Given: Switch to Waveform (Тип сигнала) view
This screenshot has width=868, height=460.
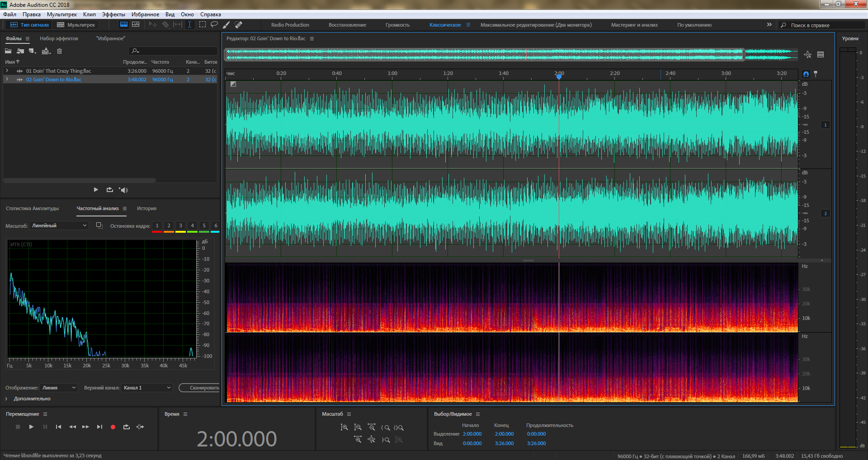Looking at the screenshot, I should [x=29, y=25].
